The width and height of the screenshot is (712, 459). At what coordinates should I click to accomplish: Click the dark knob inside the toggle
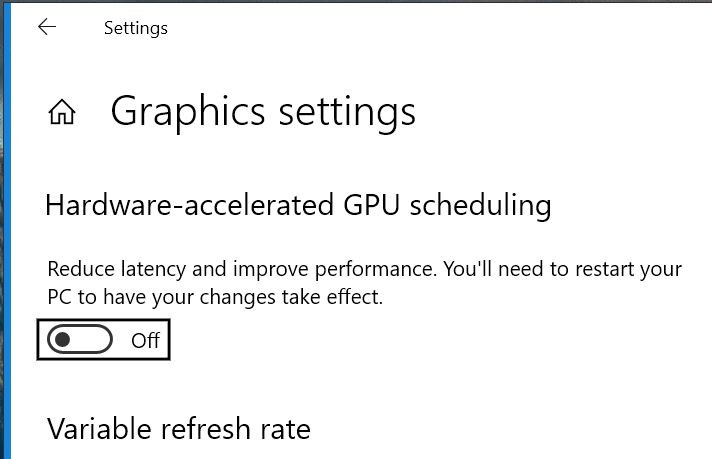coord(62,339)
